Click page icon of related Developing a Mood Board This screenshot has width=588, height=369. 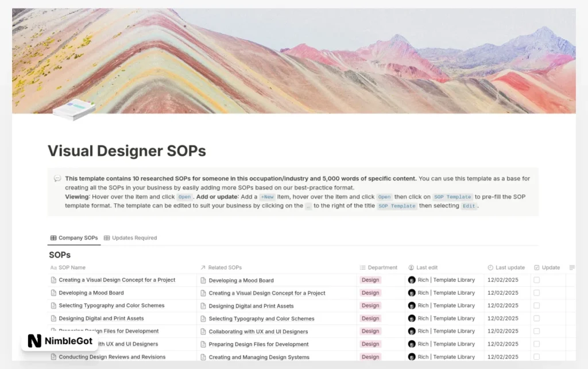(x=203, y=280)
